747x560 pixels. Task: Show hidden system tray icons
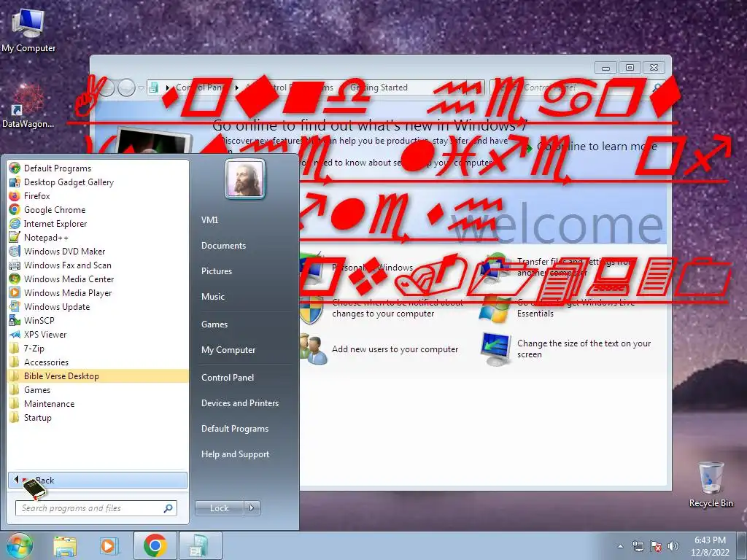(620, 546)
